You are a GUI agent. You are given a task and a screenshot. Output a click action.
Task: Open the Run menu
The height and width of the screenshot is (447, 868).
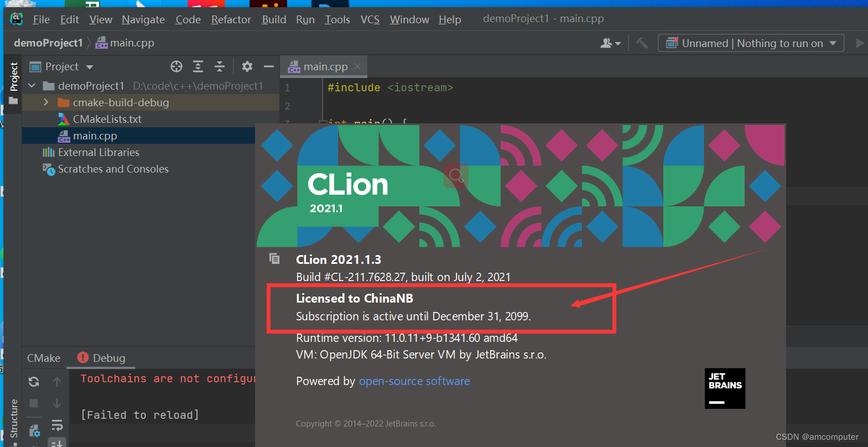(x=305, y=19)
